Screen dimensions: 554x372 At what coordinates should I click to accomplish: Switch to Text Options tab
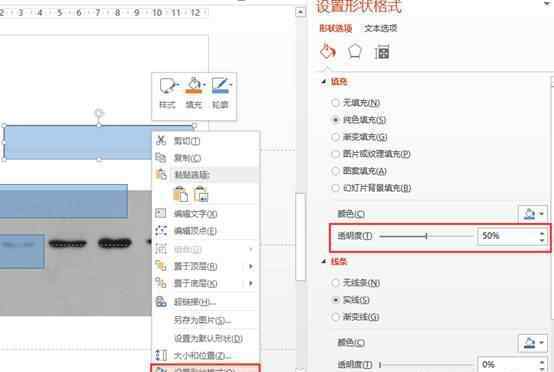(381, 28)
